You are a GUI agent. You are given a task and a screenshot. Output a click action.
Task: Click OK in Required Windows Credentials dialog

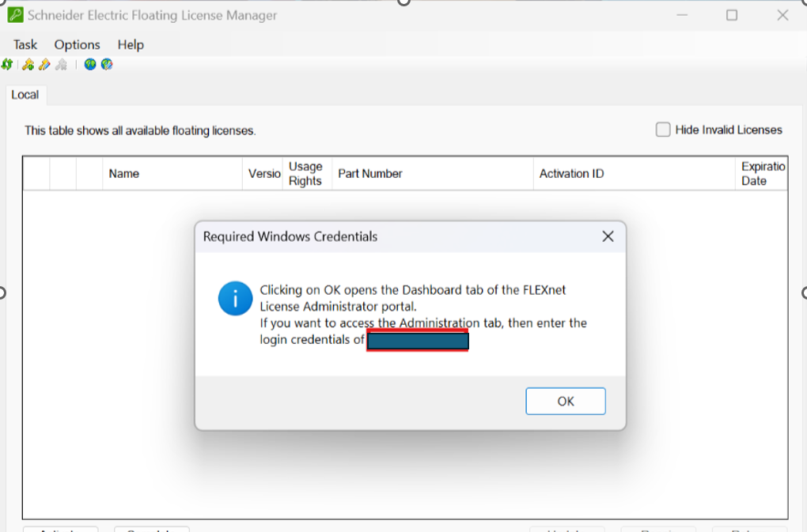[566, 401]
